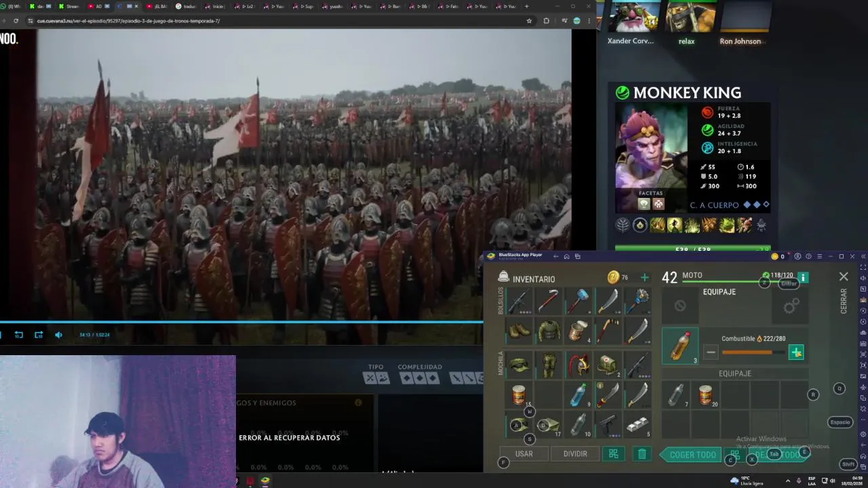Select the red crowbar inventory item
868x488 pixels.
pos(549,301)
